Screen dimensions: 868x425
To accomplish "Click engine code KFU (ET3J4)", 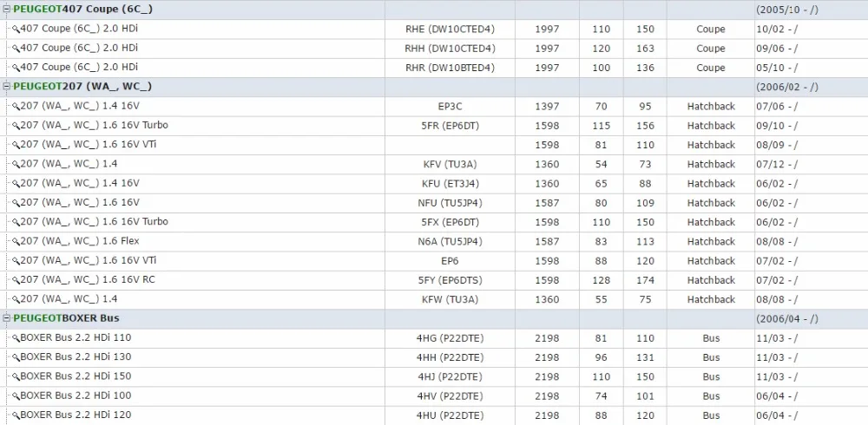I will point(450,184).
